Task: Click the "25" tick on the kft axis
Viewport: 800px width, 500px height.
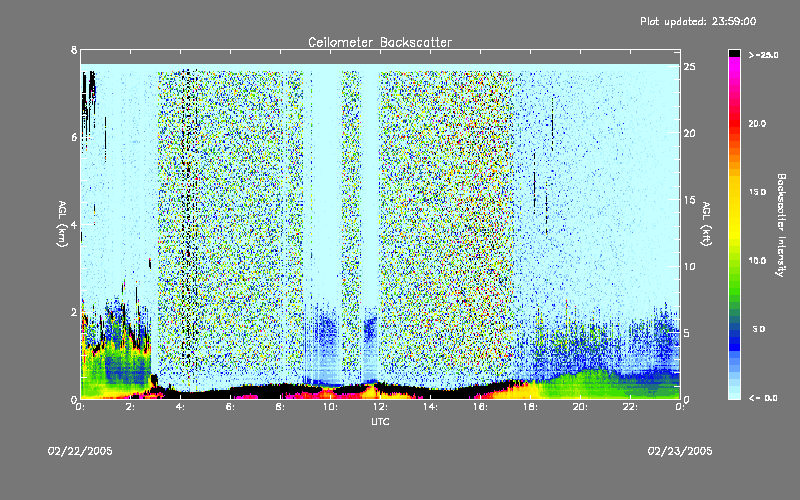Action: (x=690, y=67)
